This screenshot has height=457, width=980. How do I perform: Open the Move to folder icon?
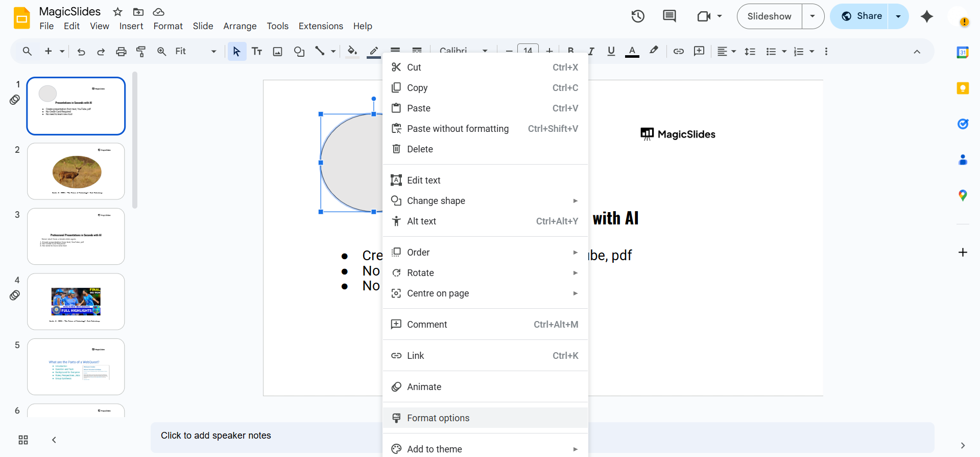138,12
